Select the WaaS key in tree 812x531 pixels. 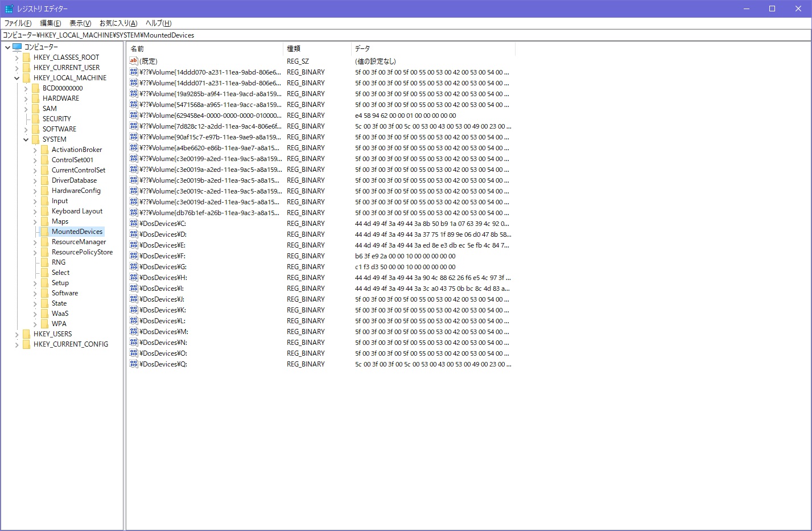click(x=60, y=313)
